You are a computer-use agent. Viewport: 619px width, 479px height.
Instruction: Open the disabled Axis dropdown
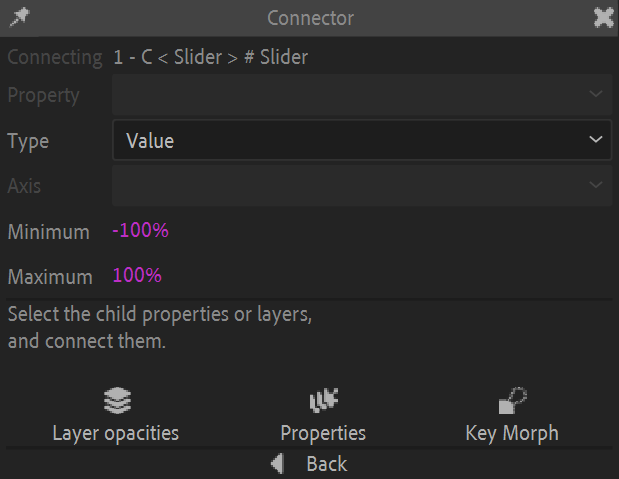[x=361, y=185]
